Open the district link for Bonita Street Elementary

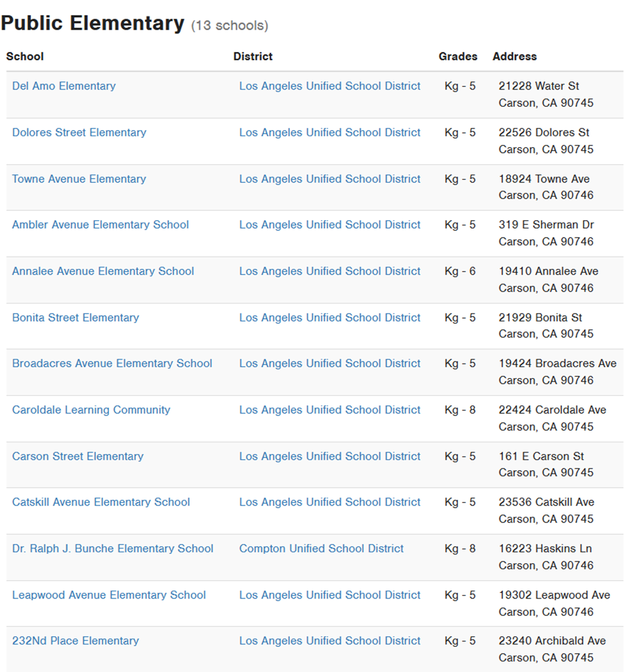click(x=330, y=317)
